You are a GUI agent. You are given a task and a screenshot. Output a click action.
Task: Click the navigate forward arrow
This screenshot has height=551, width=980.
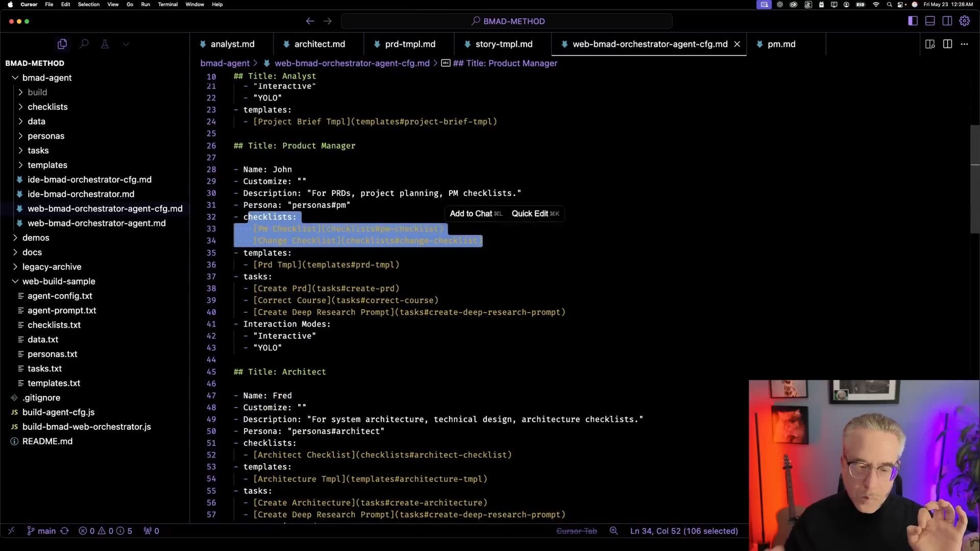(x=328, y=21)
